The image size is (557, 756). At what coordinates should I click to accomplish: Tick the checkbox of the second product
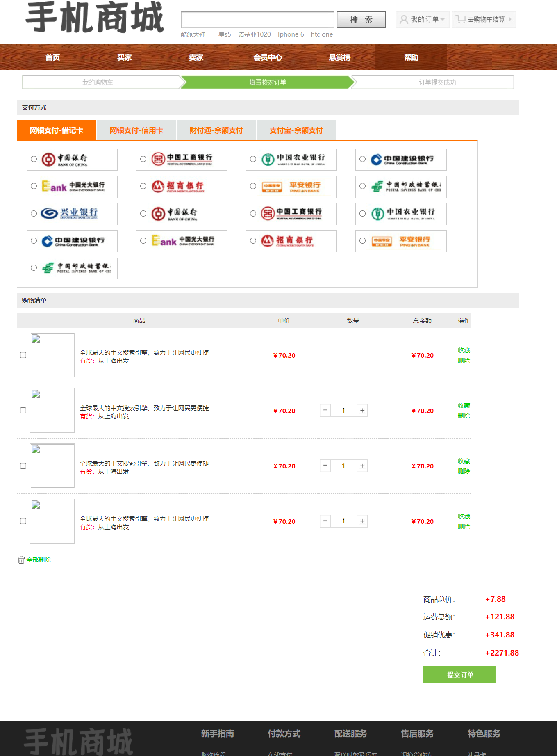pyautogui.click(x=23, y=410)
